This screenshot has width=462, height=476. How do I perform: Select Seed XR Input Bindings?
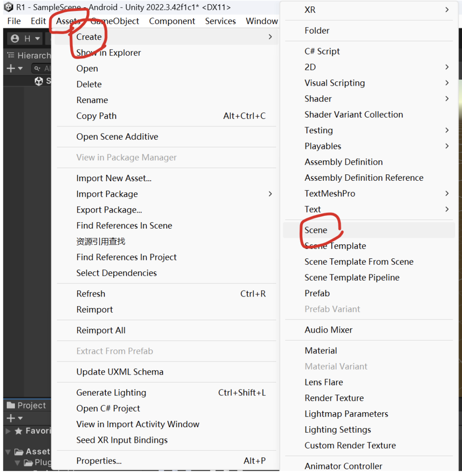166,440
